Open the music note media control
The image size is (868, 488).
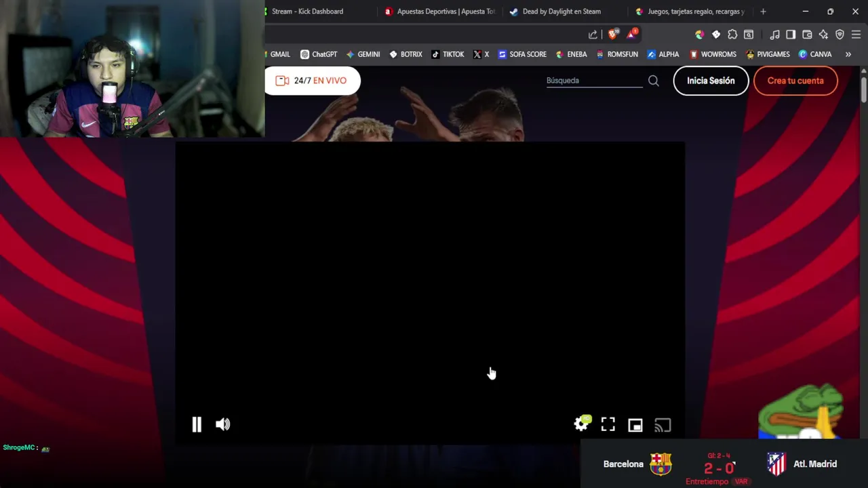coord(774,35)
